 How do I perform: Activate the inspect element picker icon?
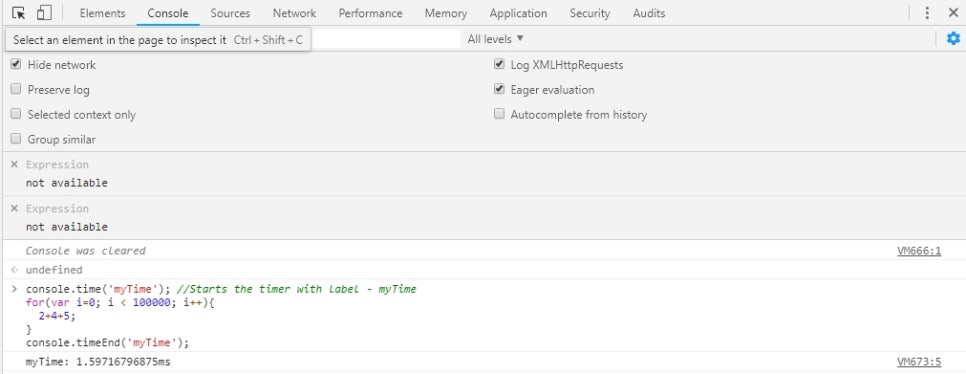point(18,13)
